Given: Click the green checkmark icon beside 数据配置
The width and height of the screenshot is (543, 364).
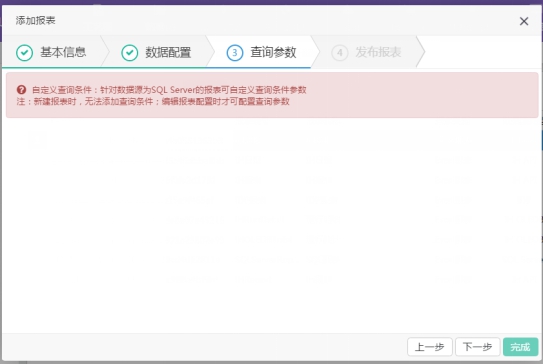Looking at the screenshot, I should pos(130,53).
